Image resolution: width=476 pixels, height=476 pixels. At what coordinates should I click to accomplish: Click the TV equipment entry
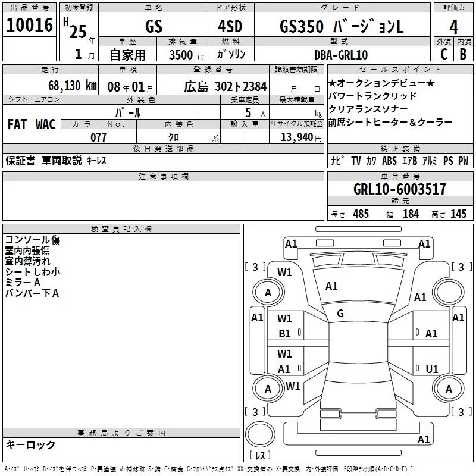coord(356,161)
